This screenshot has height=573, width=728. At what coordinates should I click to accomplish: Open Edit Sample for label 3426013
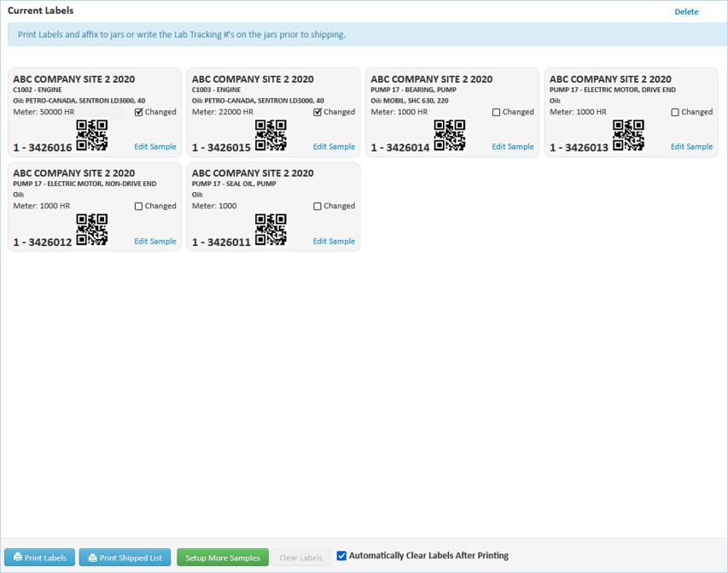tap(691, 147)
